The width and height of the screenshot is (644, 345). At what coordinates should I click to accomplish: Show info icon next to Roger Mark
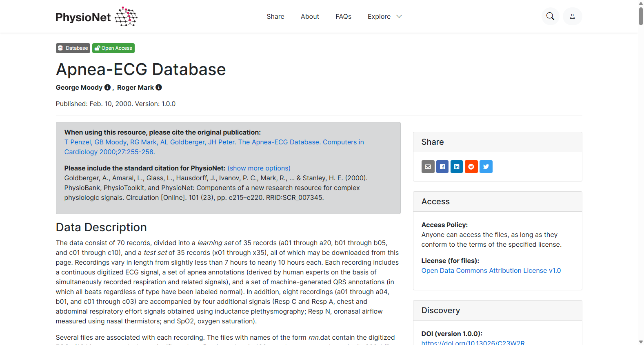click(159, 87)
